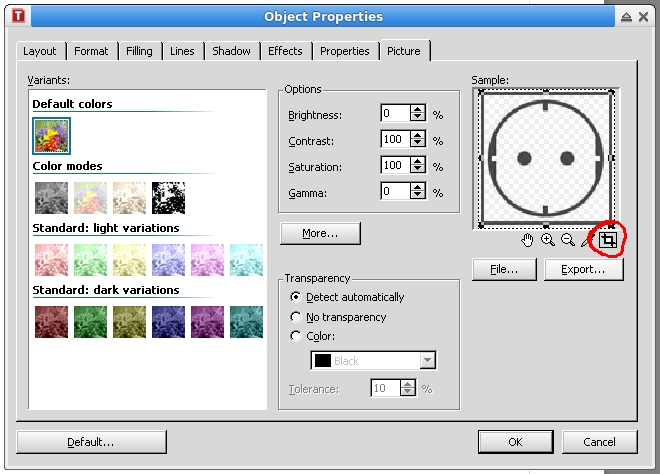Click the More... options button

[320, 233]
